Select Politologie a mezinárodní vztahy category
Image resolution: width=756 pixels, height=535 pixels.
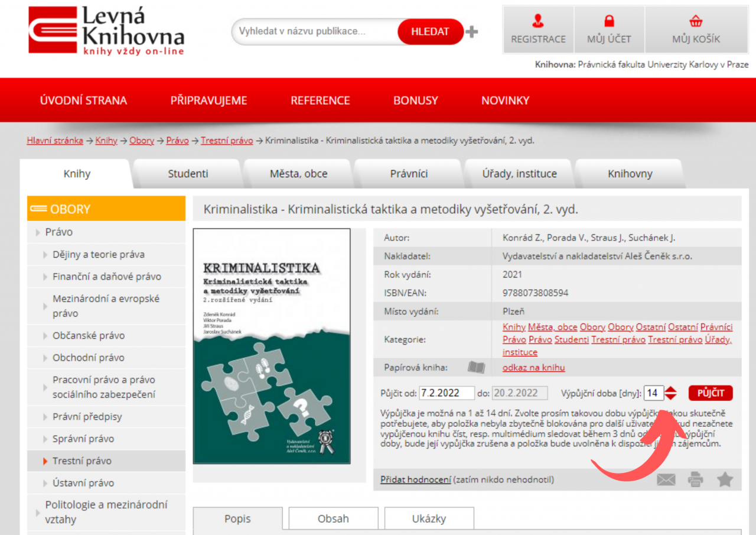pyautogui.click(x=106, y=513)
